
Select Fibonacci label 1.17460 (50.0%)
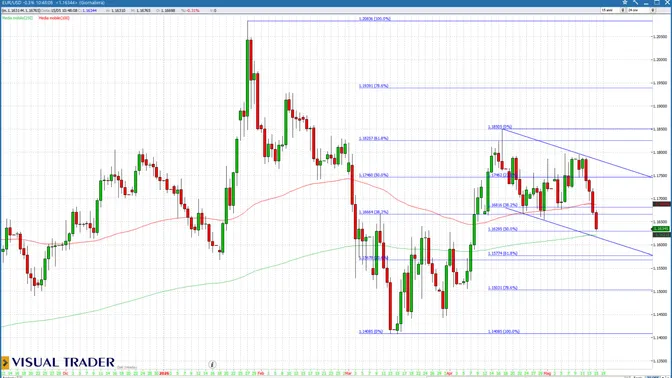coord(374,175)
